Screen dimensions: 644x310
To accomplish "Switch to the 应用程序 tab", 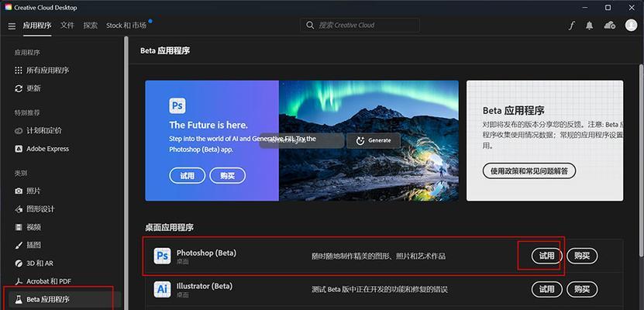I will [37, 26].
